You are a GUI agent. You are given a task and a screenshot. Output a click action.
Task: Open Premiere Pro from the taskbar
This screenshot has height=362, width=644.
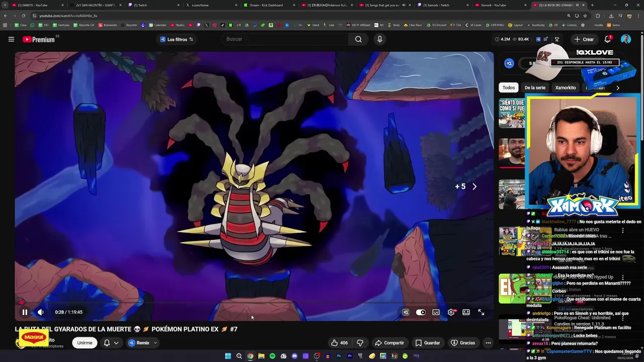(350, 356)
